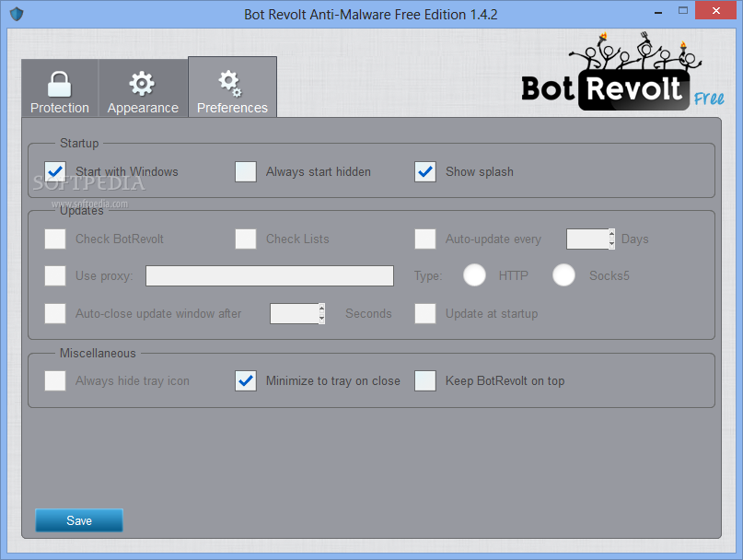Select the HTTP proxy type
The image size is (743, 560).
point(474,275)
